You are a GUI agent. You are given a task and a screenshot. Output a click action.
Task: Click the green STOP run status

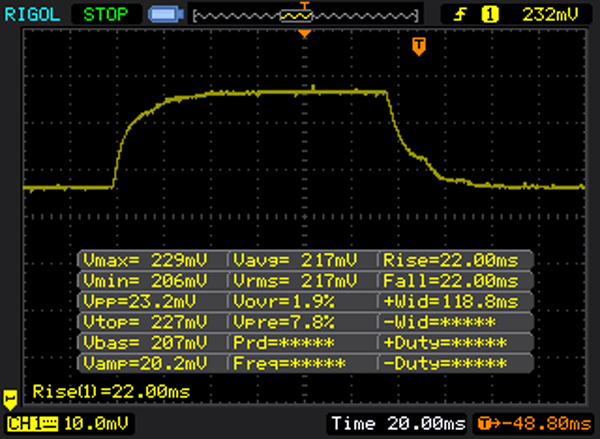(x=106, y=15)
